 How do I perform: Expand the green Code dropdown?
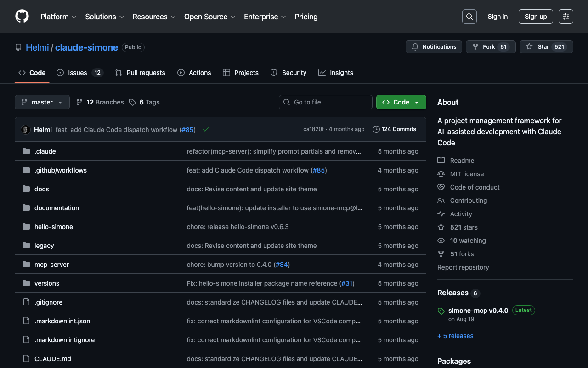tap(401, 102)
